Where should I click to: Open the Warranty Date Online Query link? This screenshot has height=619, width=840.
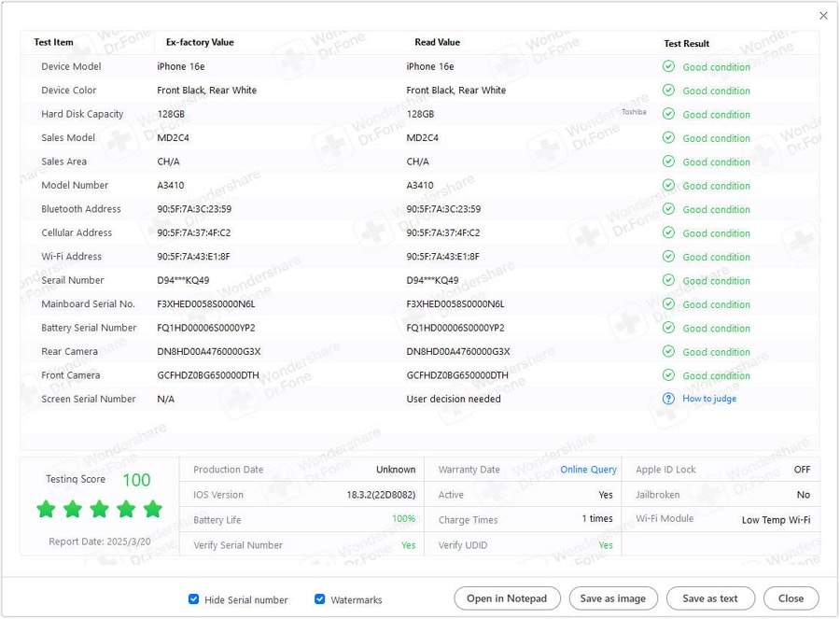588,470
